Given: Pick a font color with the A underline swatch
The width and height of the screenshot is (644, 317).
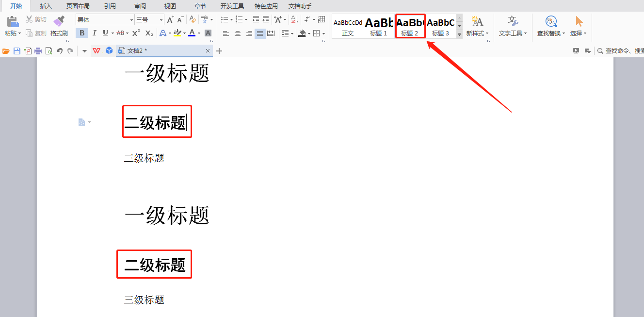Looking at the screenshot, I should [x=192, y=33].
